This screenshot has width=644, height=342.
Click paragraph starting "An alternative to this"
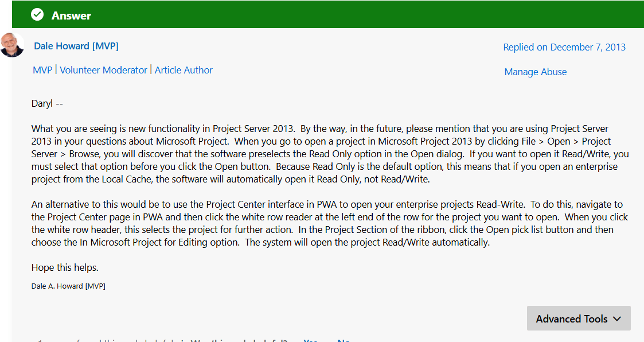[330, 223]
